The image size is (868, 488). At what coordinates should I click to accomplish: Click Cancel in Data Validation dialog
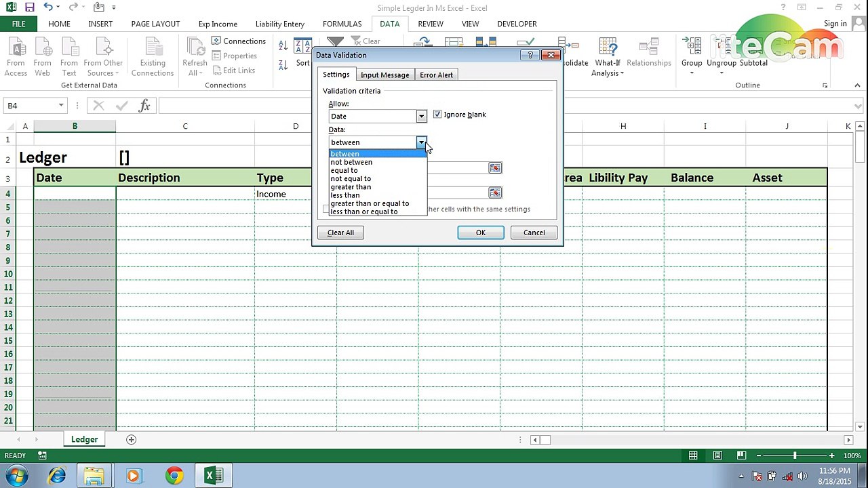[x=534, y=232]
